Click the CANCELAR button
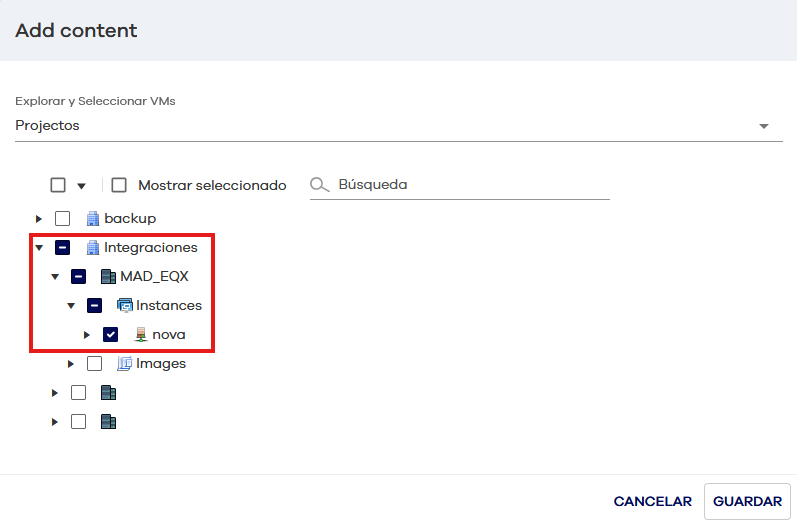The image size is (797, 526). coord(652,501)
